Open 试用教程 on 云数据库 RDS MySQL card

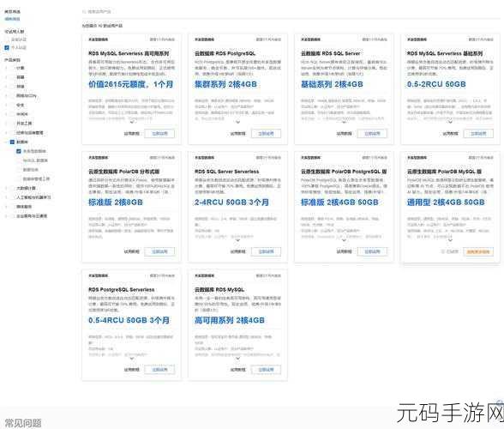[238, 370]
